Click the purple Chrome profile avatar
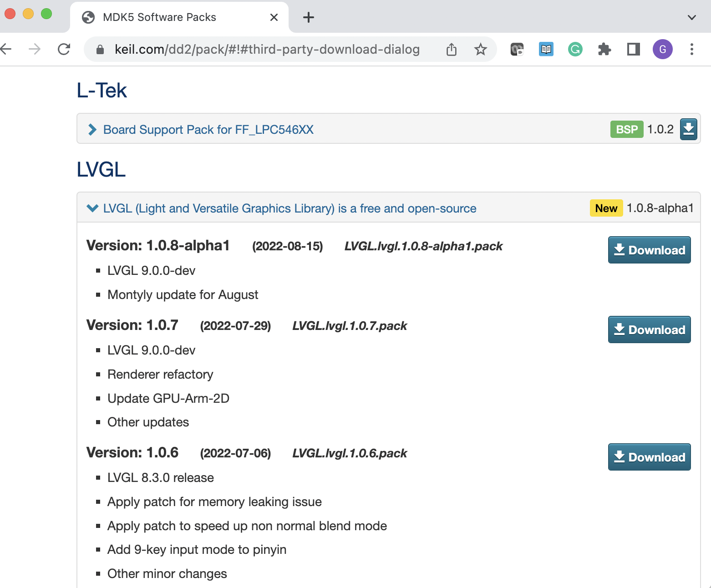 662,49
